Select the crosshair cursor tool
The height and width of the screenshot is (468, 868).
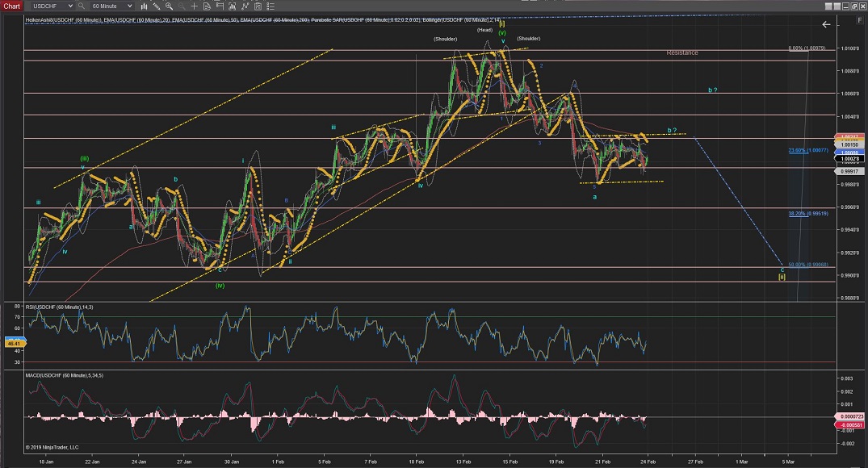pos(195,6)
